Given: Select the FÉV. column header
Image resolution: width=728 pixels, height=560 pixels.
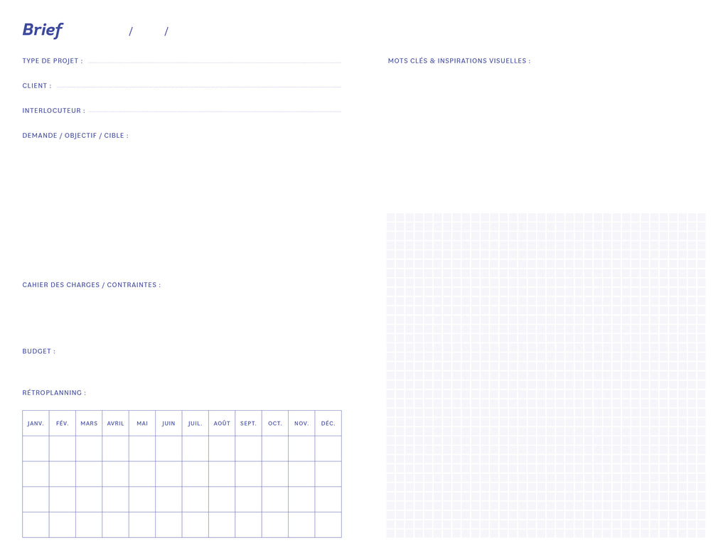Looking at the screenshot, I should 63,424.
